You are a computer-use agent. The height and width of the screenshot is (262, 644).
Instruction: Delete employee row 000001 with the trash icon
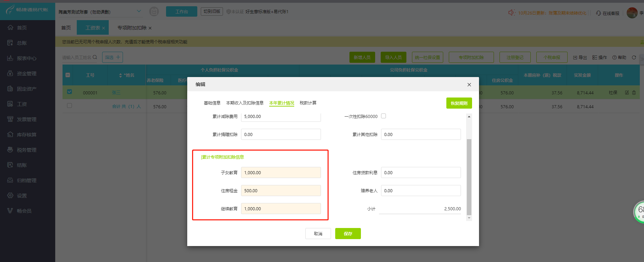coord(634,93)
